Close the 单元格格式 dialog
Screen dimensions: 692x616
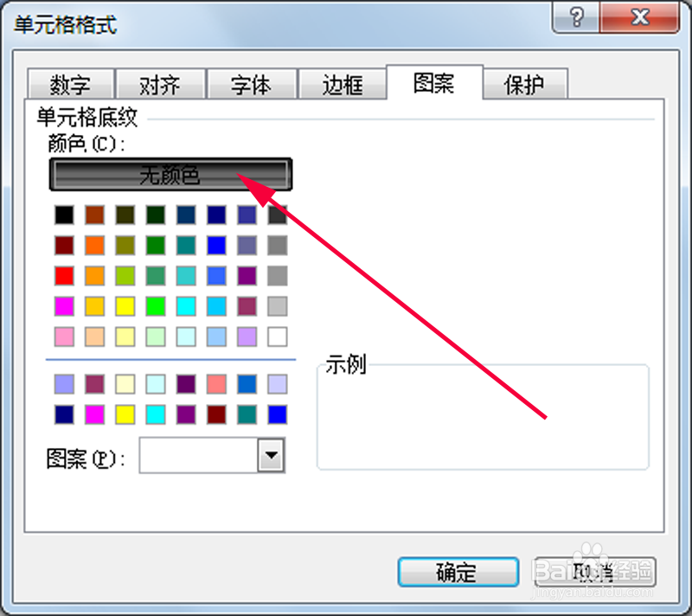639,17
